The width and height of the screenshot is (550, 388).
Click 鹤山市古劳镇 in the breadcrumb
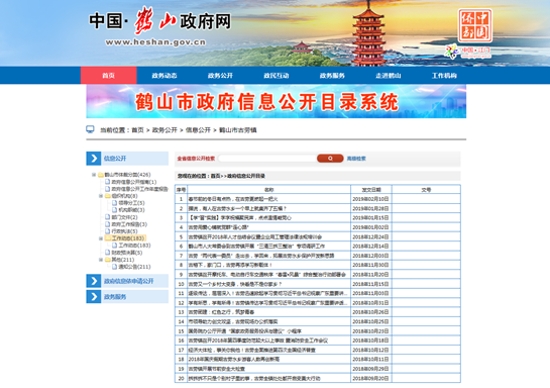(x=238, y=130)
